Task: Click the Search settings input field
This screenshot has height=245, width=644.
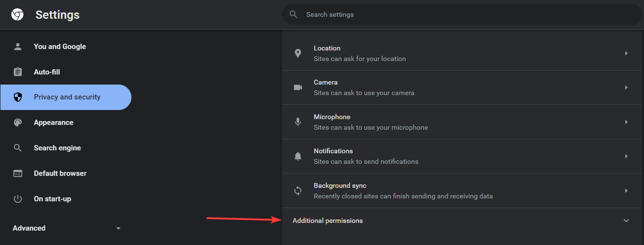Action: pyautogui.click(x=462, y=14)
